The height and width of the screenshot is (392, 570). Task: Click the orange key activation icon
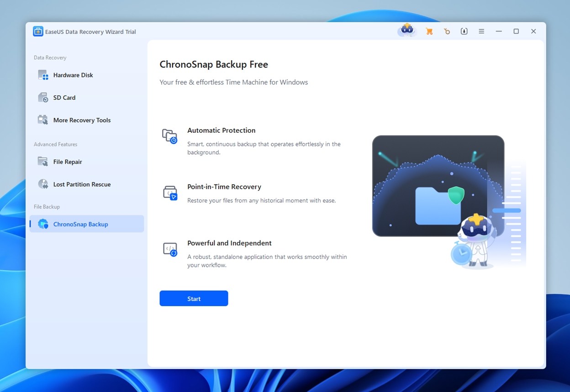pyautogui.click(x=447, y=31)
